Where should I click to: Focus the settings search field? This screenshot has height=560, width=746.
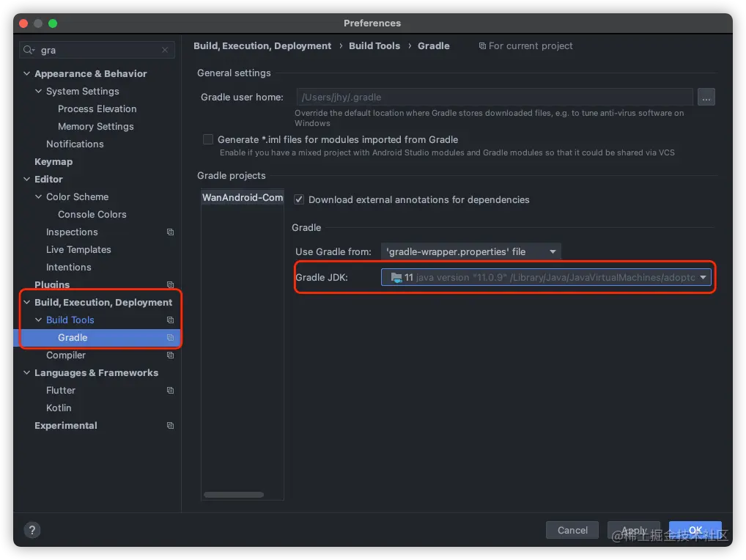tap(97, 50)
